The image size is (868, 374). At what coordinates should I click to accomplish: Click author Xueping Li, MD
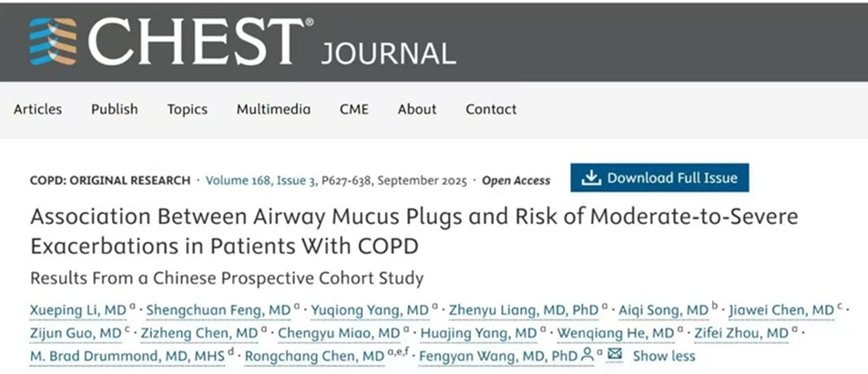(73, 310)
